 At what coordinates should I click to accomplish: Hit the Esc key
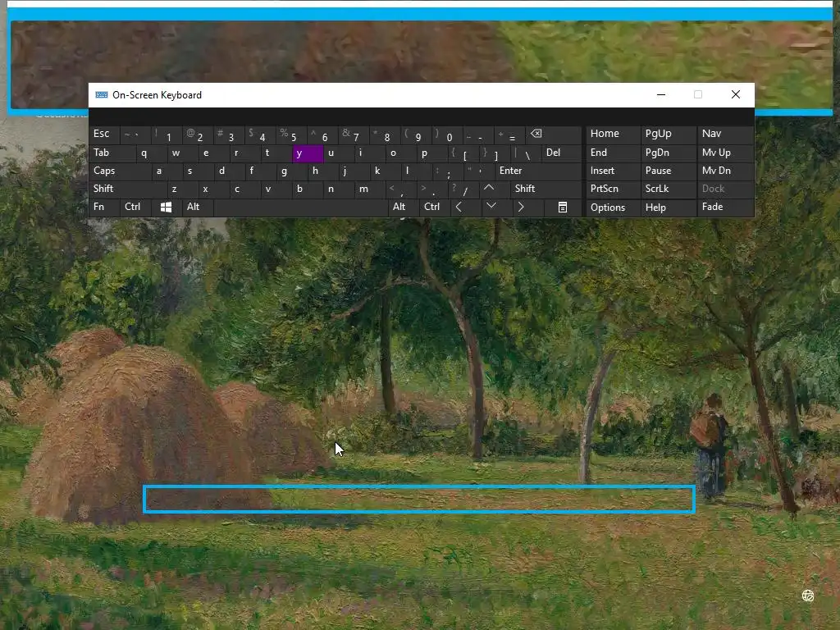104,134
